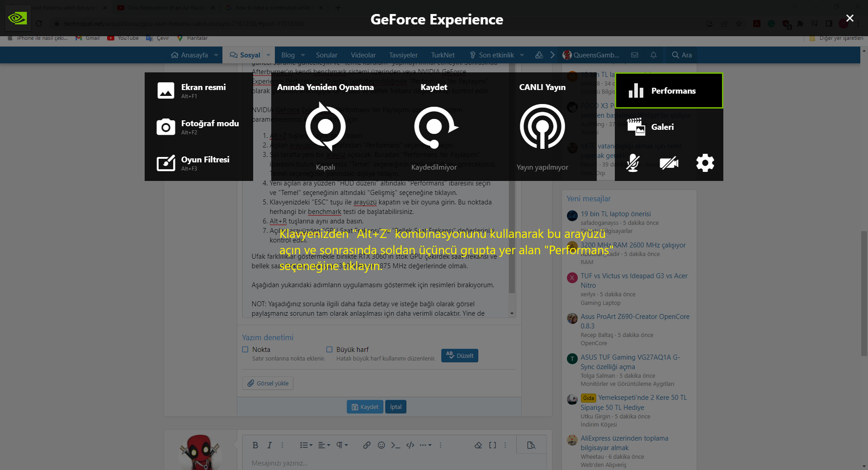This screenshot has height=470, width=868.
Task: Open the forum inbox envelope icon
Action: click(635, 55)
